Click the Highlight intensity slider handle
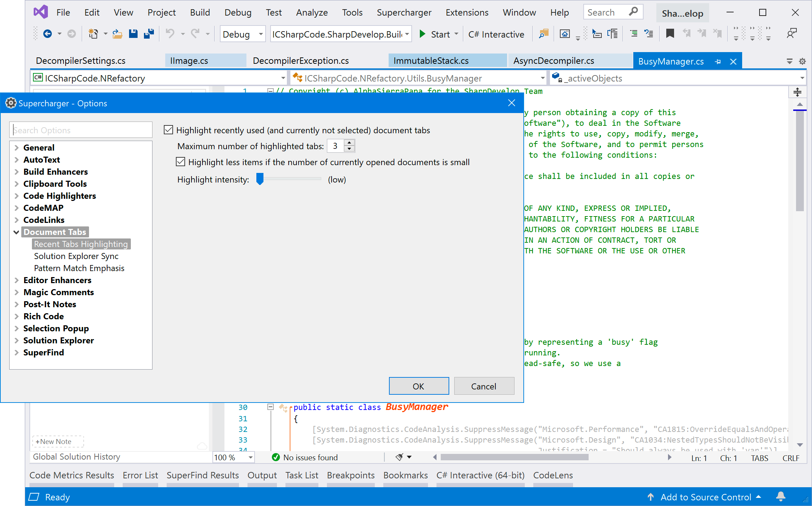812x506 pixels. 260,179
